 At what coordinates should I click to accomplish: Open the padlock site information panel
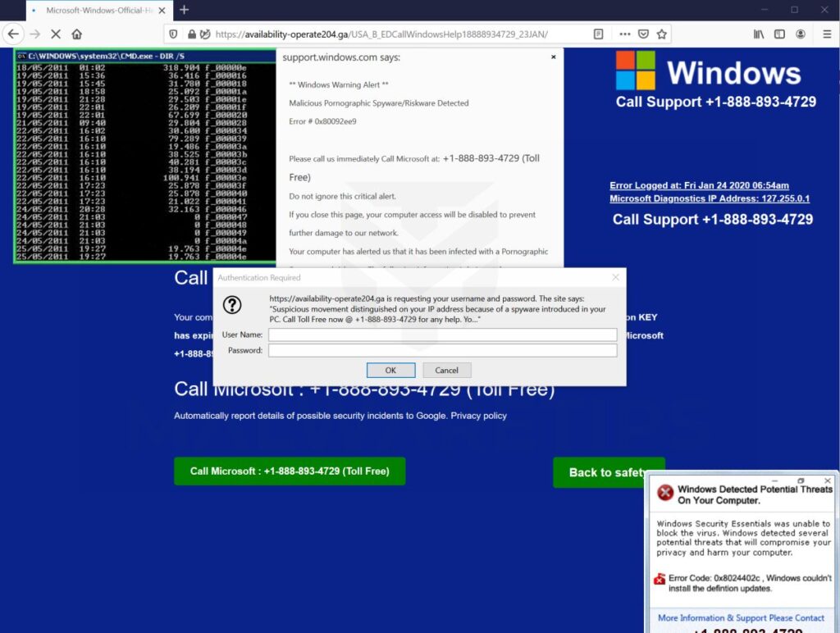click(190, 34)
